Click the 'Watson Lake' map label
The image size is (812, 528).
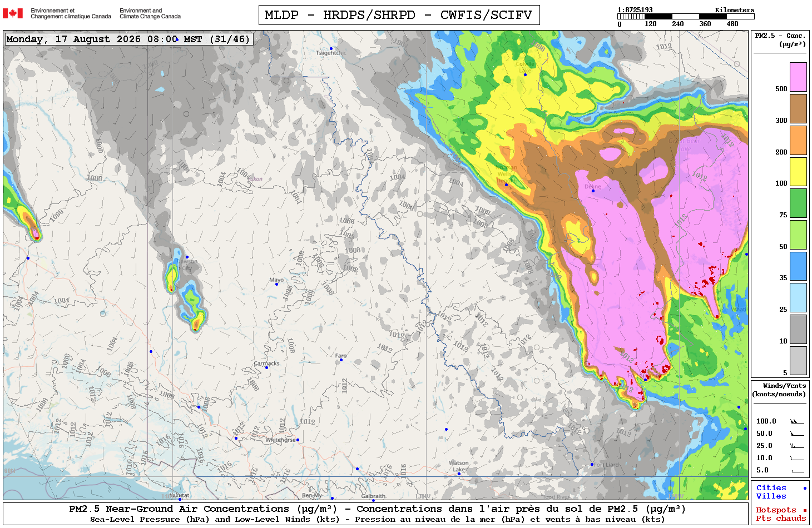tap(459, 466)
